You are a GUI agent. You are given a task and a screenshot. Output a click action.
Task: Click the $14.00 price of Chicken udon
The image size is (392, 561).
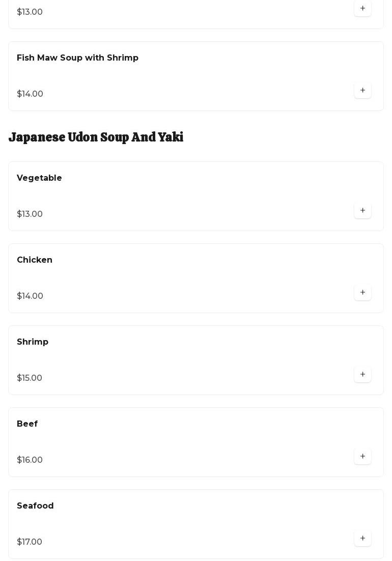(x=30, y=296)
